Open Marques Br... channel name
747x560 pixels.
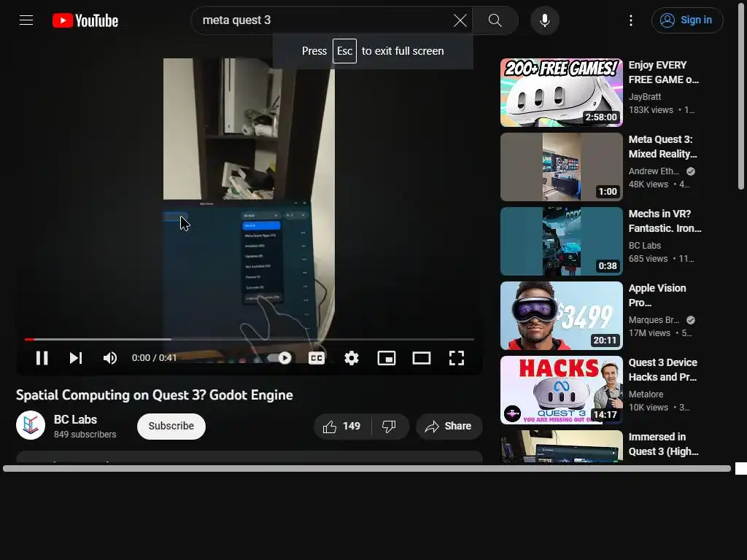(654, 320)
